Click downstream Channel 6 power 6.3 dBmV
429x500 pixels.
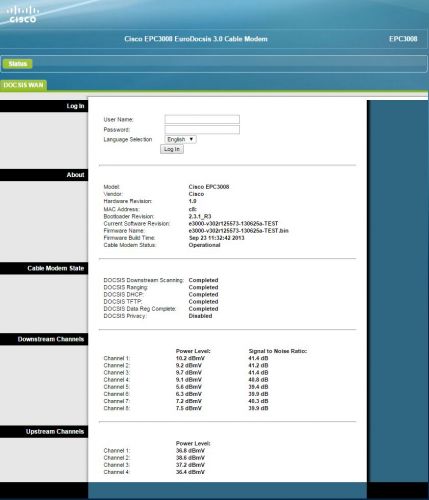[189, 394]
